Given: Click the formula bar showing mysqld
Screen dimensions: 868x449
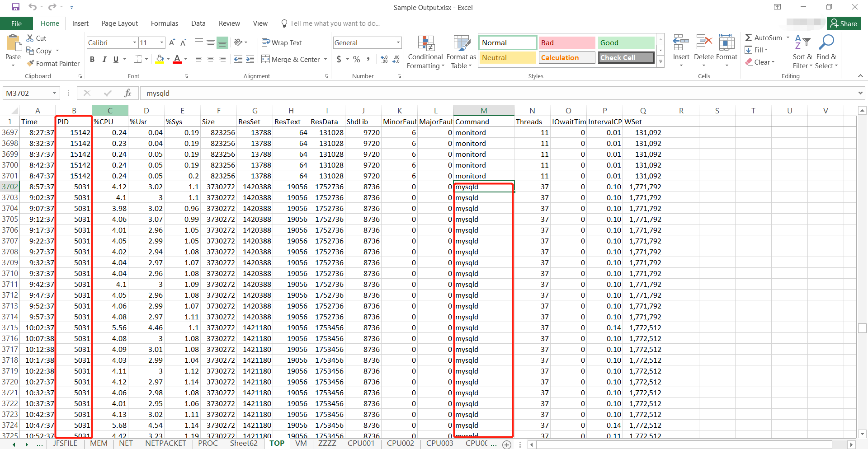Looking at the screenshot, I should [497, 93].
